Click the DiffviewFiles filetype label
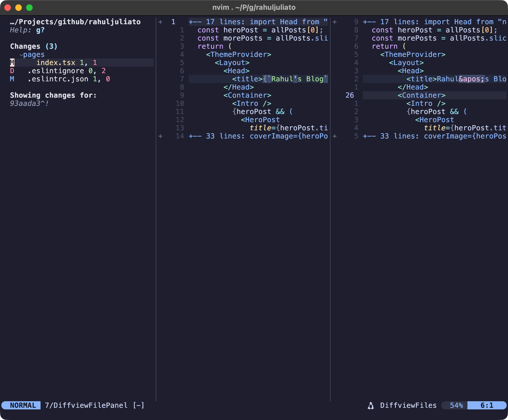Screen dimensions: 508x420 point(408,405)
